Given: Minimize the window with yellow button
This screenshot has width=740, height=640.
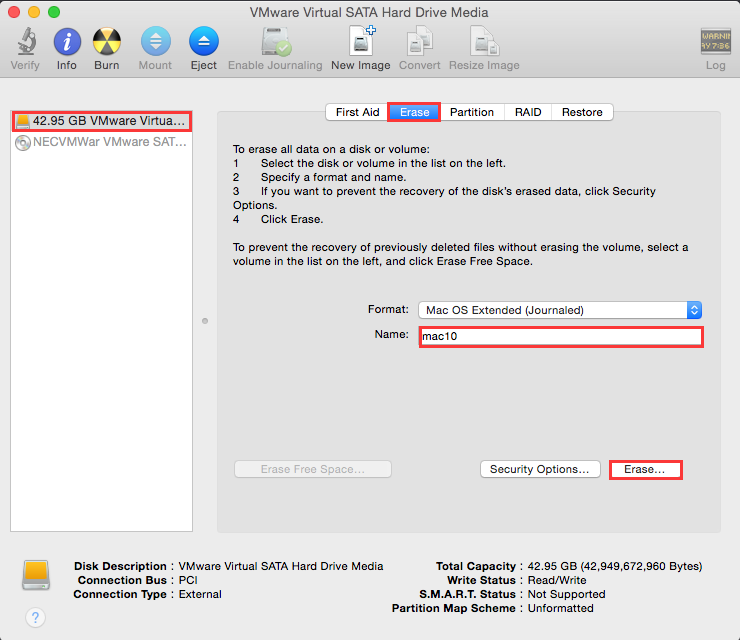Looking at the screenshot, I should 34,12.
